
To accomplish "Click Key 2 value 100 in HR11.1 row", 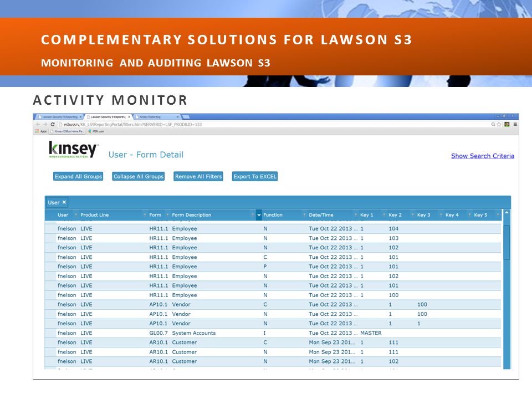I will (x=393, y=295).
